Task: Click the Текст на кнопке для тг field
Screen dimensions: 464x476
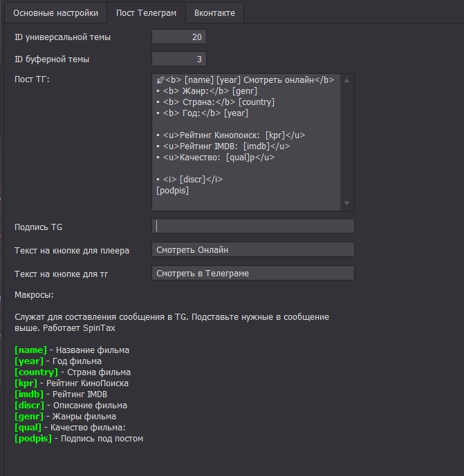Action: [x=252, y=274]
